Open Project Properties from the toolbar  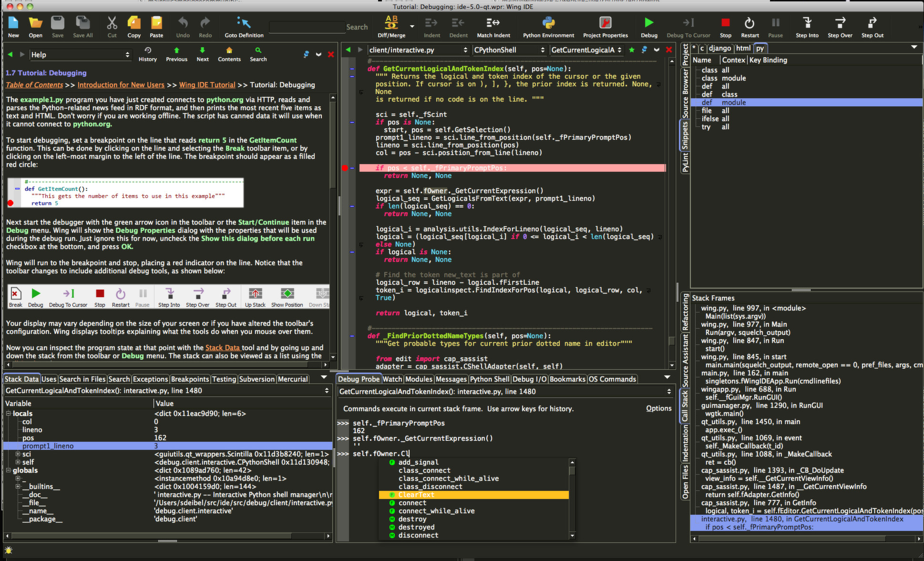pyautogui.click(x=606, y=22)
